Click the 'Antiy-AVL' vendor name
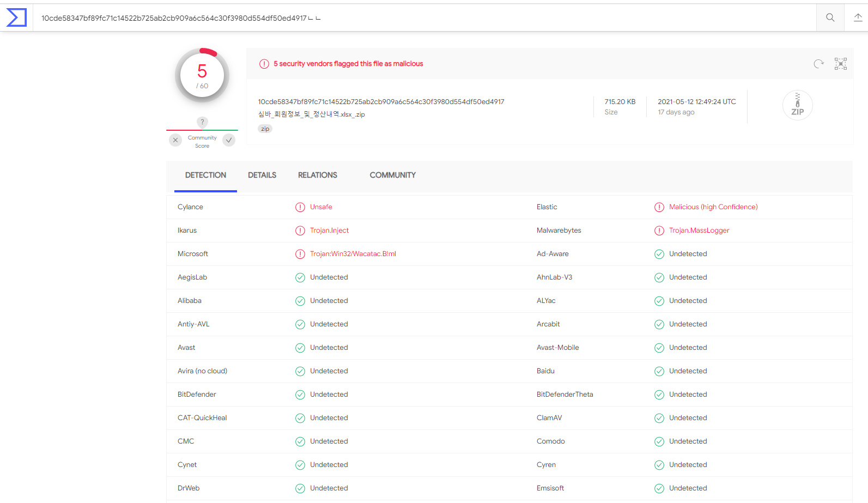This screenshot has height=503, width=868. (x=193, y=324)
